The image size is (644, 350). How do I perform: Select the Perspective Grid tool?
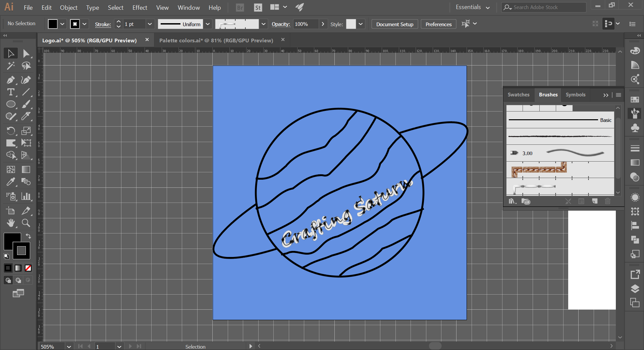26,155
